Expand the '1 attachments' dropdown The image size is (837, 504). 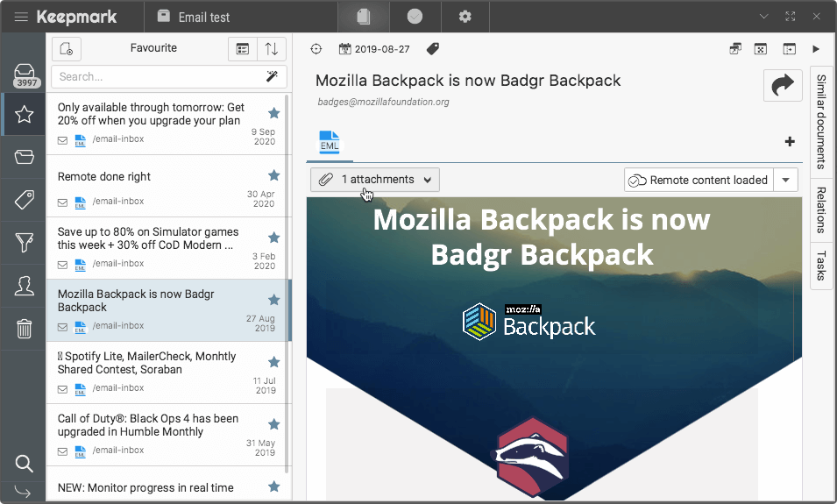coord(375,180)
